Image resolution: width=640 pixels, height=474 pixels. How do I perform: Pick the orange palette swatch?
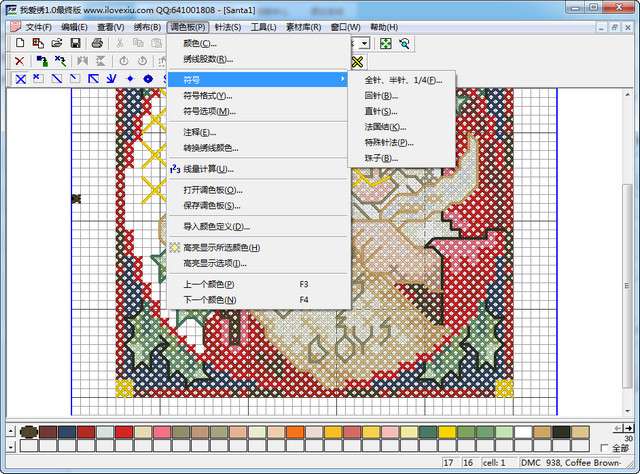295,432
